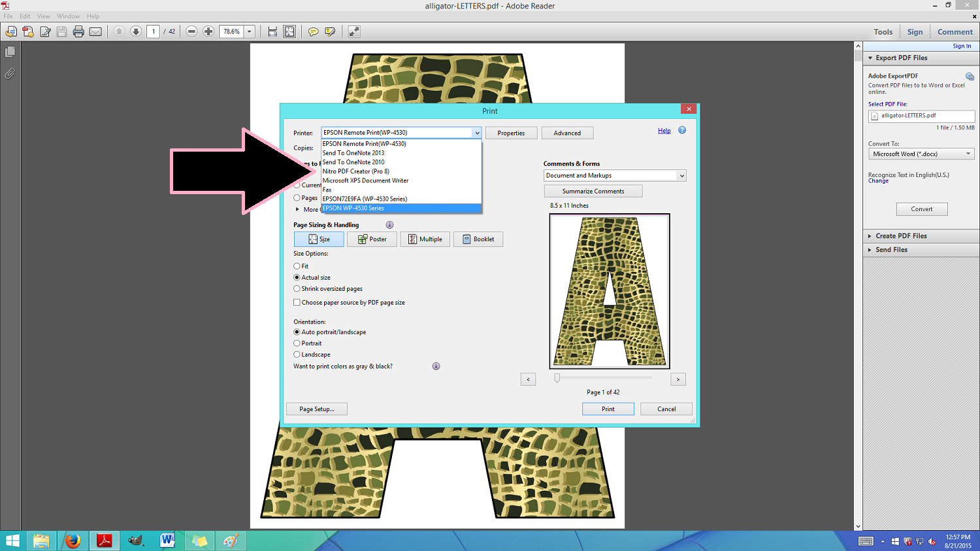Click the Adobe ExportPDF cloud icon
The width and height of the screenshot is (980, 551).
coord(970,76)
